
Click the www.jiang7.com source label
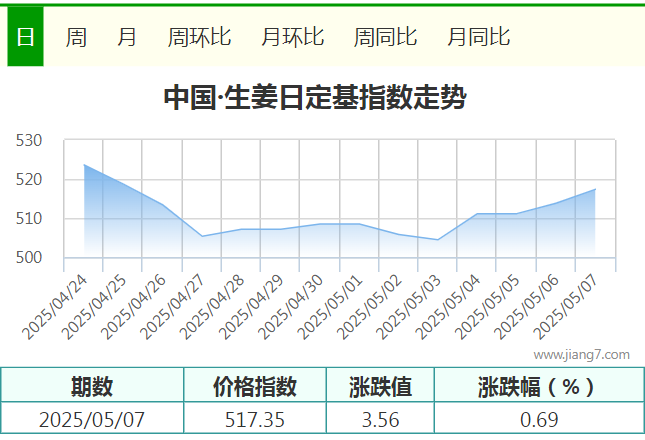point(581,354)
